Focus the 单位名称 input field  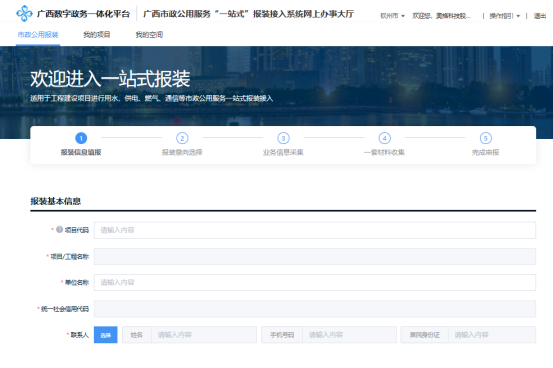tap(315, 282)
